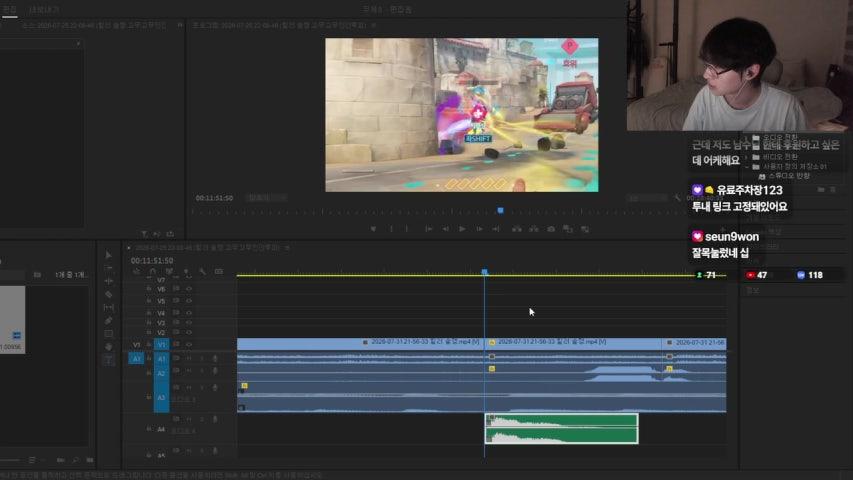Click program monitor timecode field
This screenshot has height=480, width=853.
tap(214, 198)
